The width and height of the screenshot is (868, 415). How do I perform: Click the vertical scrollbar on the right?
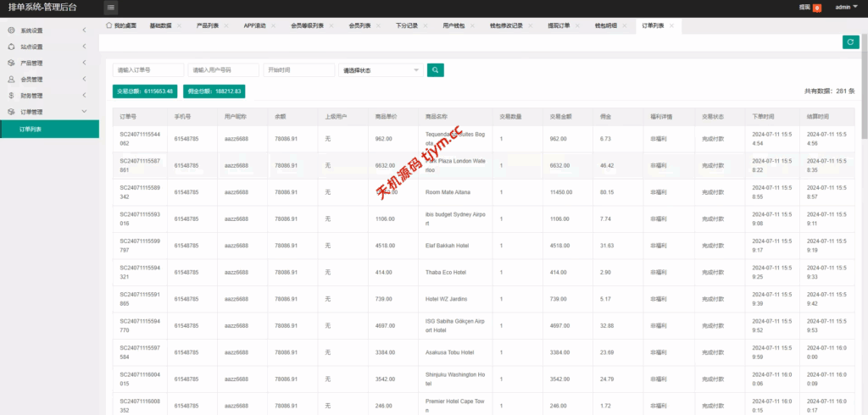coord(864,102)
